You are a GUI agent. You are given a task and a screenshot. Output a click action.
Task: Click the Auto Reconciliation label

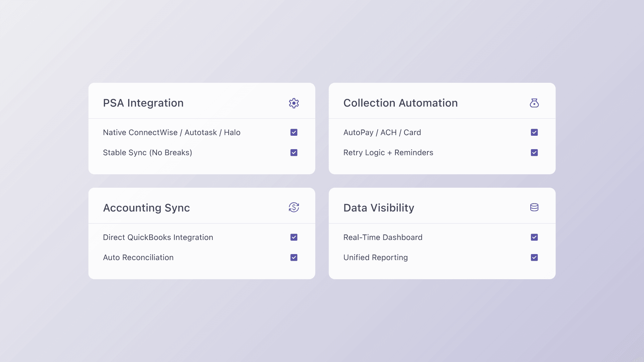click(x=138, y=257)
